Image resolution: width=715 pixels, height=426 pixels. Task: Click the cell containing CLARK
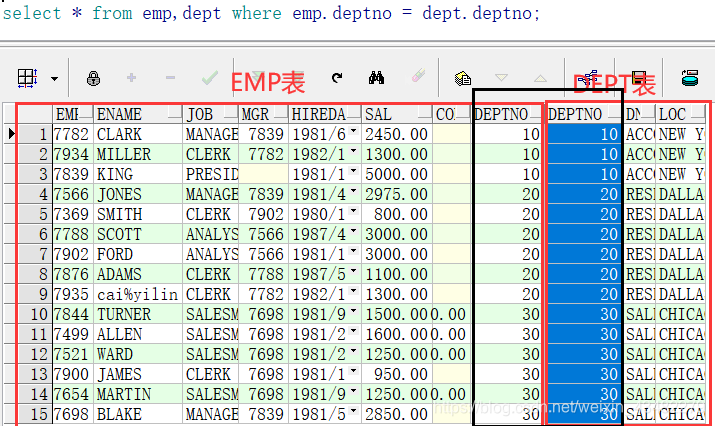[x=138, y=134]
